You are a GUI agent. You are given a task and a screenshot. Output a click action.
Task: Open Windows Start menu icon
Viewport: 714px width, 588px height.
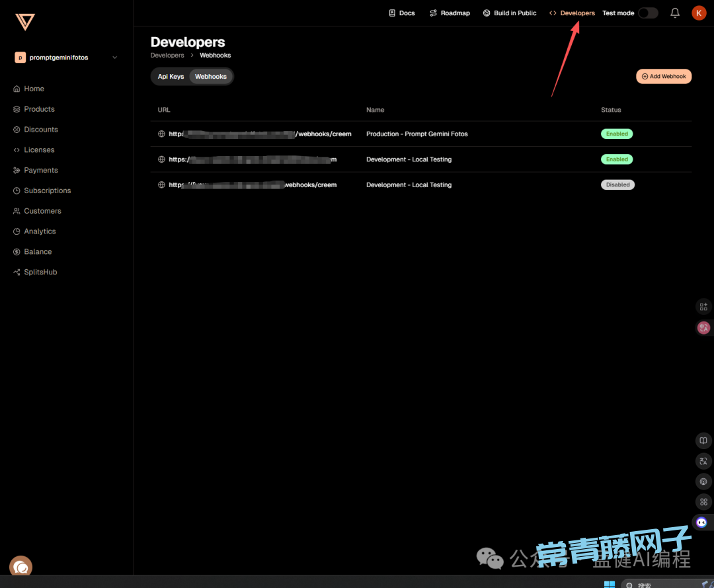[609, 585]
